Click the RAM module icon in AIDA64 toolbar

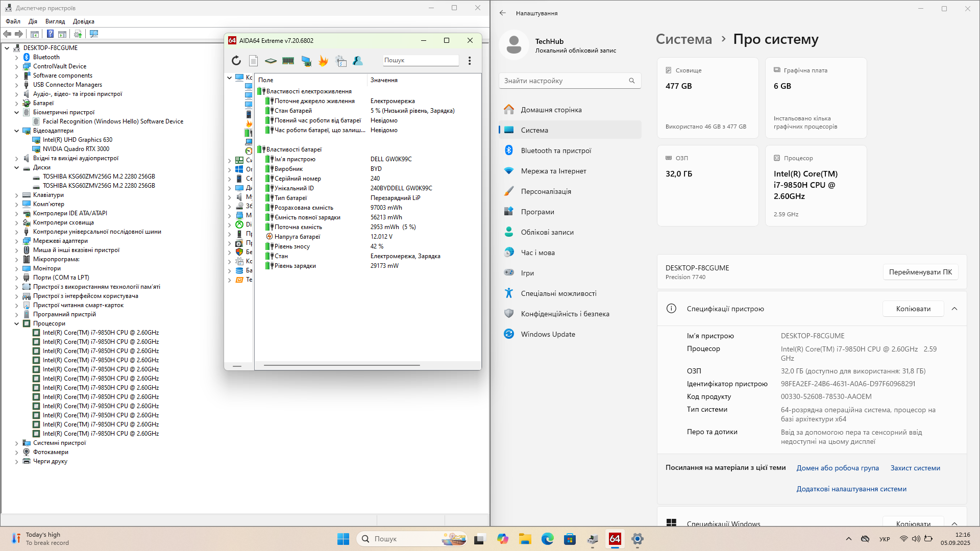click(x=288, y=61)
